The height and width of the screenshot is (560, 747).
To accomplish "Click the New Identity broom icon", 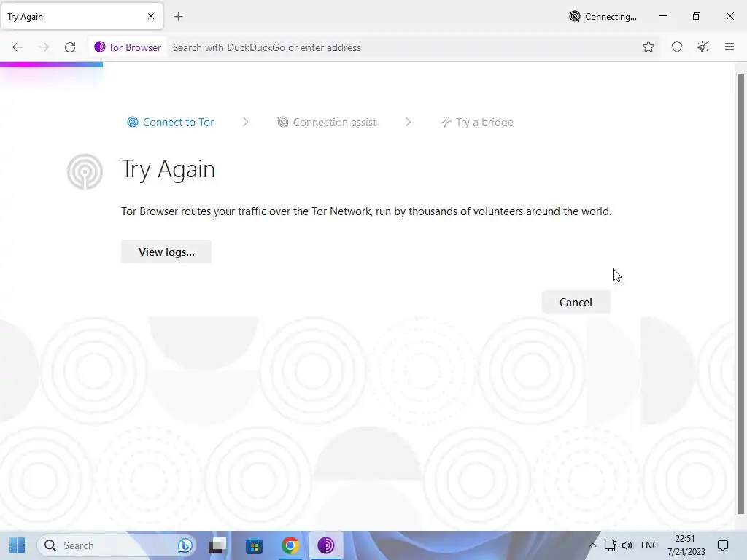I will [703, 47].
